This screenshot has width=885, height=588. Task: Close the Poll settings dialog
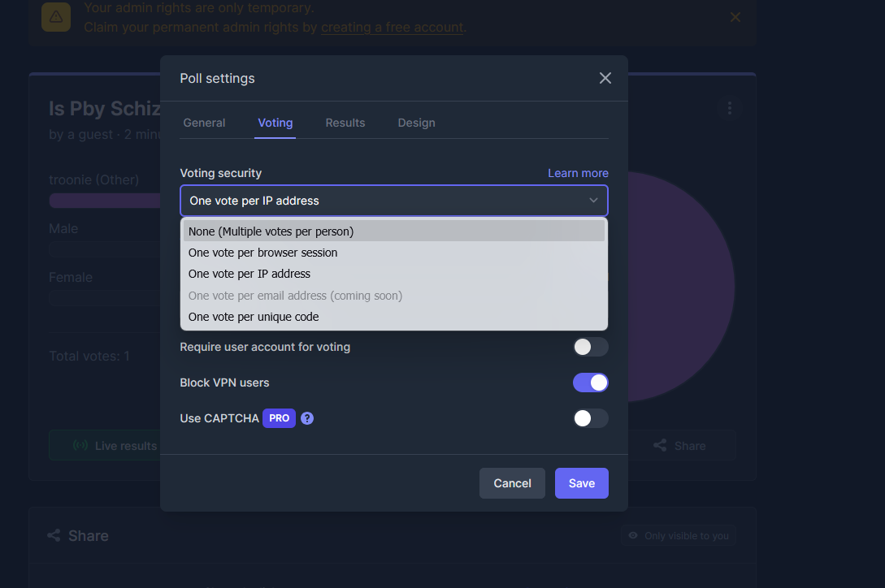click(605, 78)
